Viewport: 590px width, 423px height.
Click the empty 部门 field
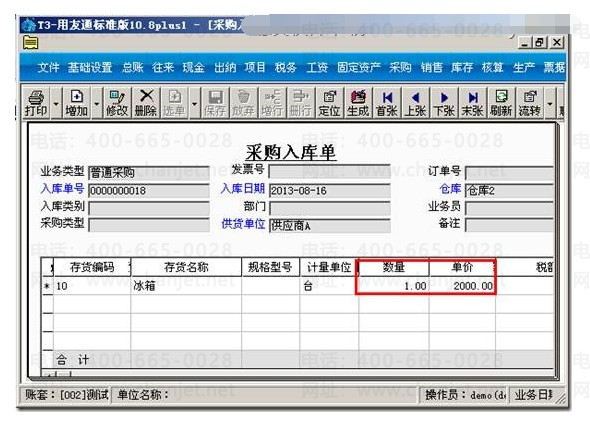click(x=330, y=208)
